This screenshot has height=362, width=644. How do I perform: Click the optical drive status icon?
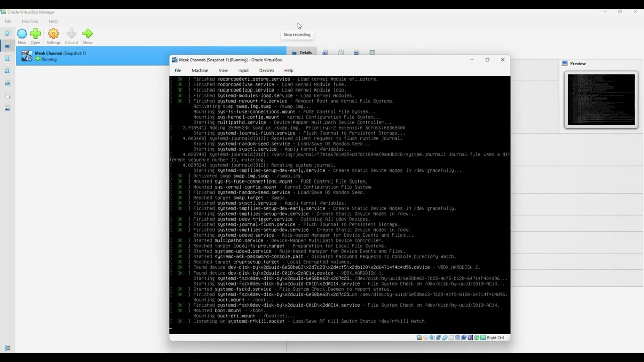click(426, 338)
